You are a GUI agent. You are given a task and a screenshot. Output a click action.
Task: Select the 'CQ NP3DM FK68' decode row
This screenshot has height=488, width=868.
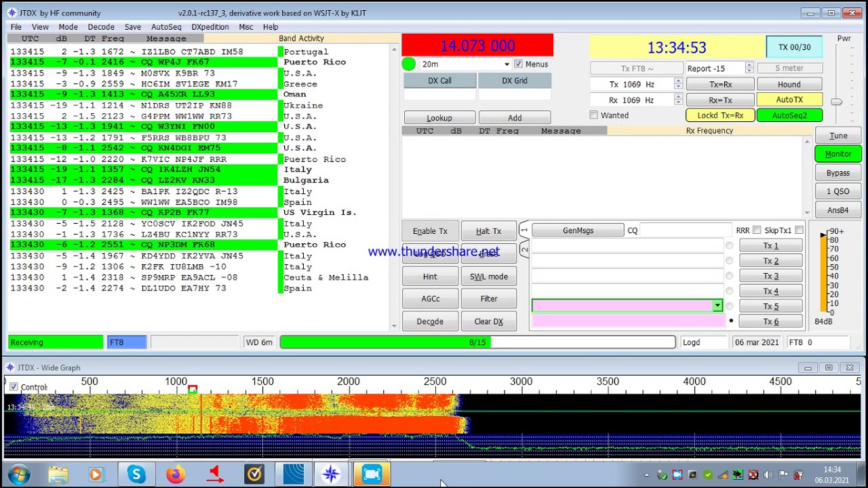point(143,245)
